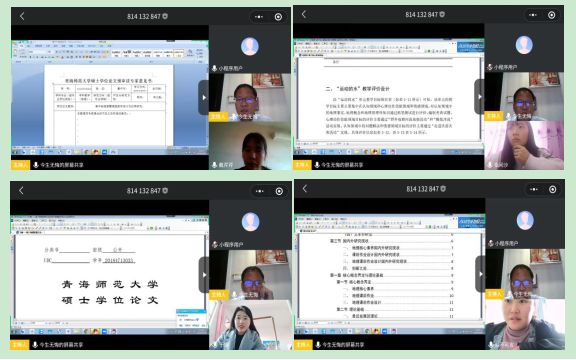576x360 pixels.
Task: Click shield icon beside meeting ID above thesis cover
Action: (165, 190)
